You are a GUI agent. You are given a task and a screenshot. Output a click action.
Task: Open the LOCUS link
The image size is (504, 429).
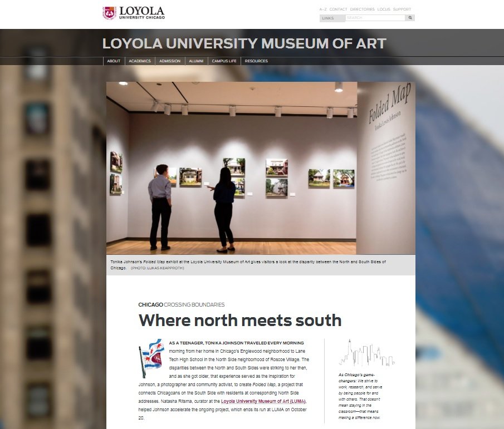[384, 9]
